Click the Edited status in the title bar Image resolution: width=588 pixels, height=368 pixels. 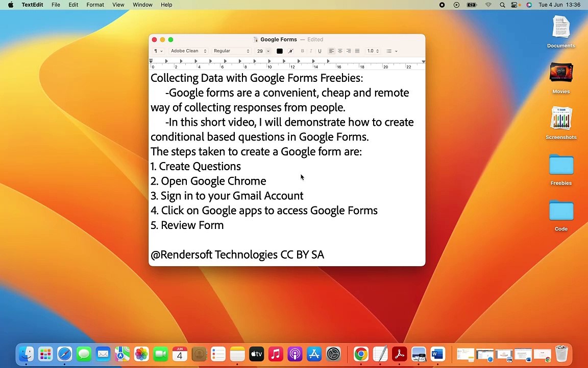(x=315, y=39)
